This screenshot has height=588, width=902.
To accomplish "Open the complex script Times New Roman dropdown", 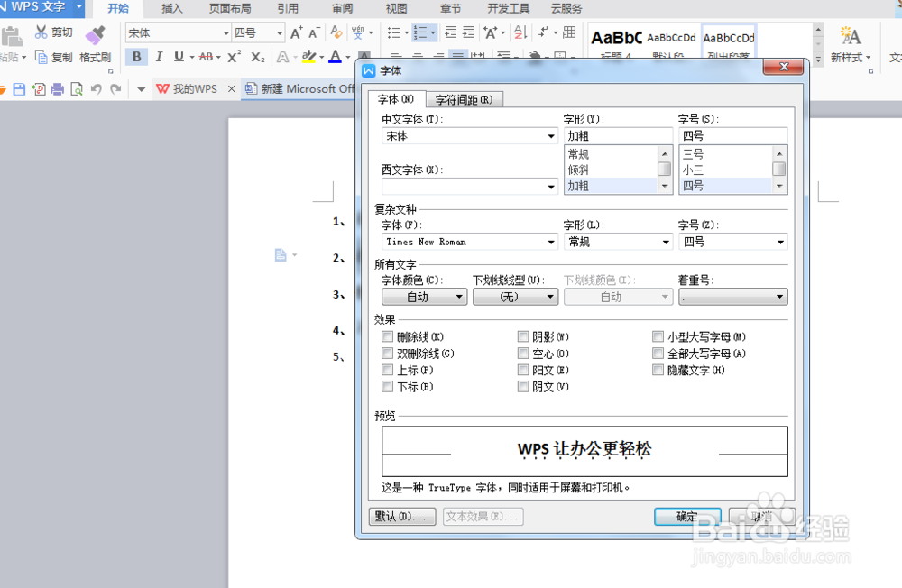I will click(551, 243).
